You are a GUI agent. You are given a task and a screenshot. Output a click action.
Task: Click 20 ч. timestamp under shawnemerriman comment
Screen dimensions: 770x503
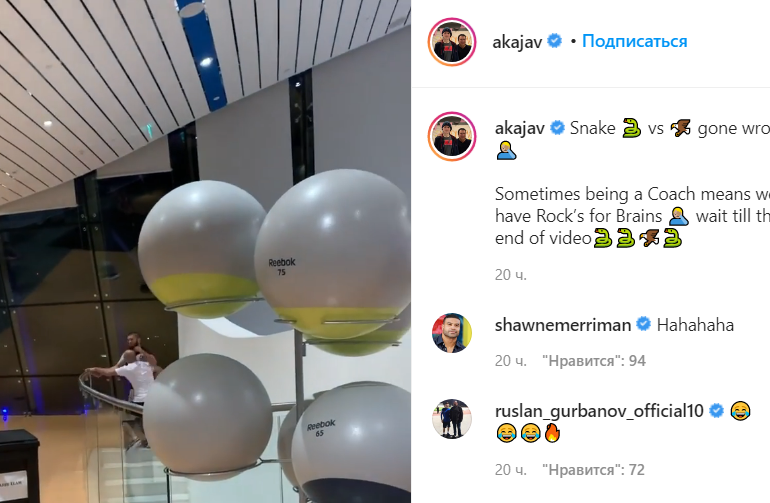511,361
